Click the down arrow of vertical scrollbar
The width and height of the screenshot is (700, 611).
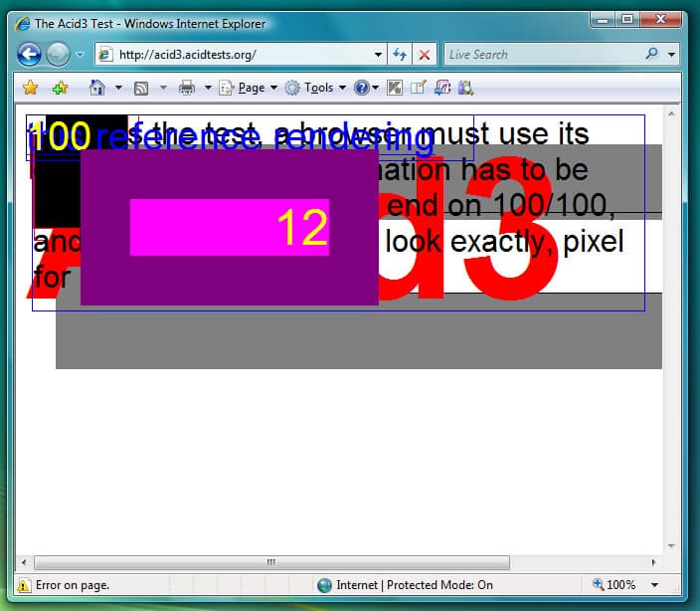[671, 545]
